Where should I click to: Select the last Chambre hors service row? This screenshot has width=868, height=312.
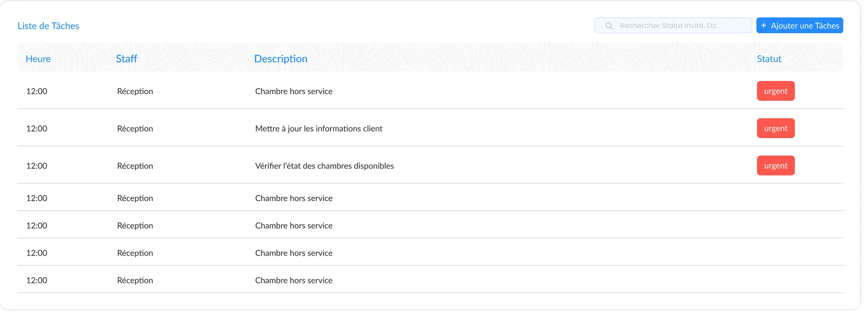pyautogui.click(x=430, y=280)
